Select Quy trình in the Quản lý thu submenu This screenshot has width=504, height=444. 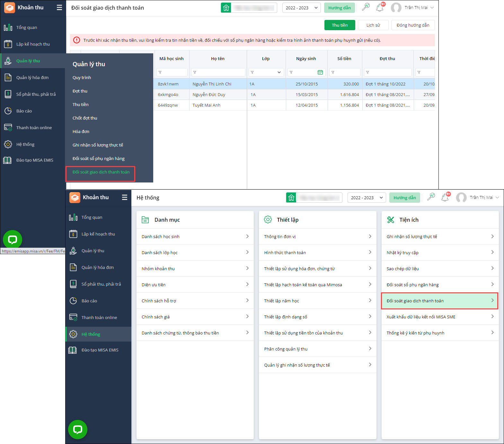(x=82, y=77)
